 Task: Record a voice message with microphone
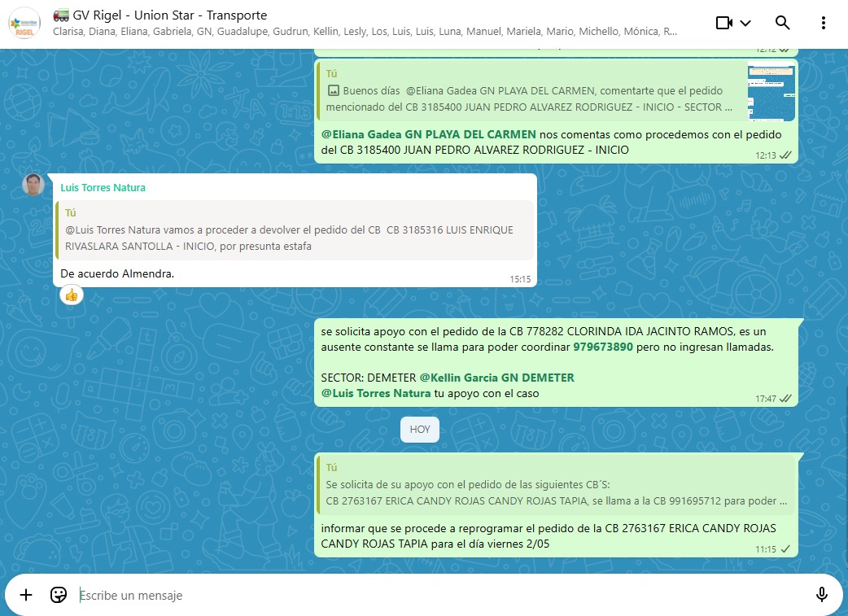click(822, 595)
